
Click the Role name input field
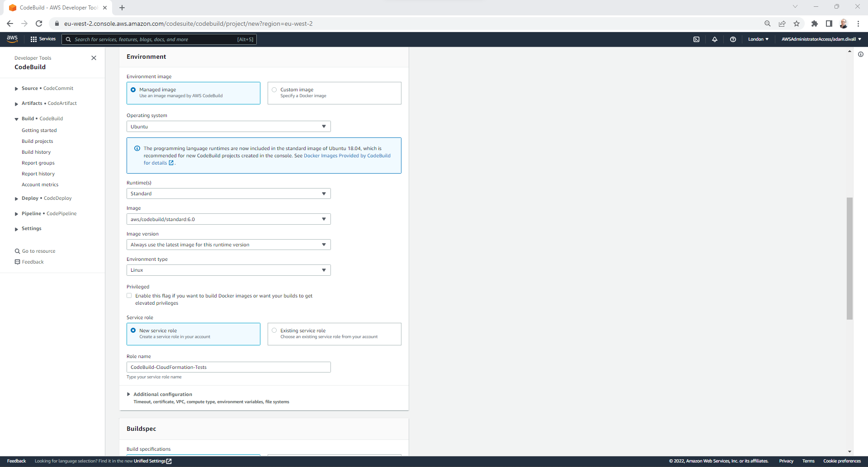point(229,367)
